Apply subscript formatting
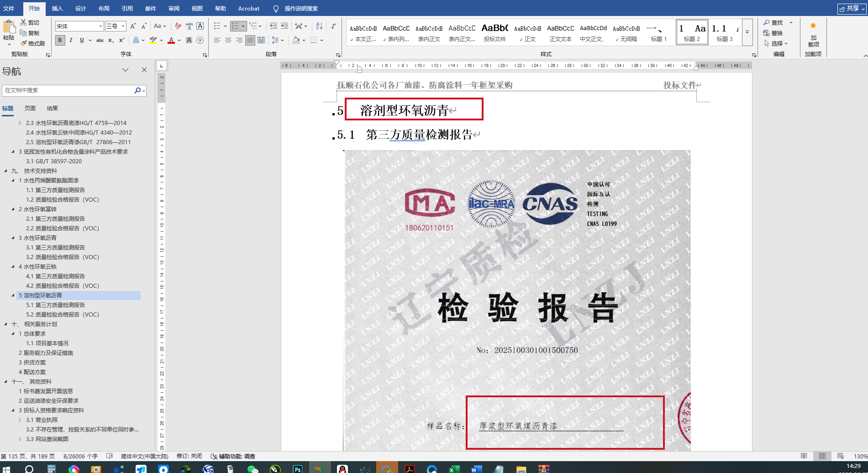Viewport: 868px width, 473px height. click(111, 40)
